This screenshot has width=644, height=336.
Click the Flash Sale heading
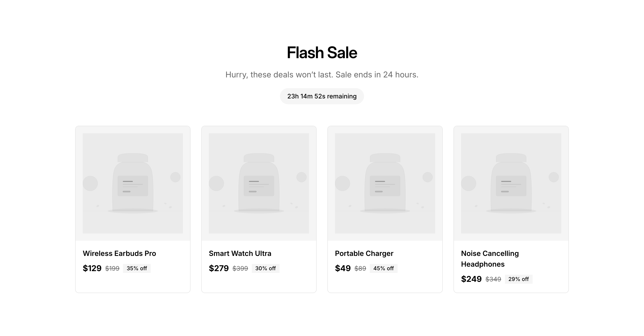coord(322,53)
